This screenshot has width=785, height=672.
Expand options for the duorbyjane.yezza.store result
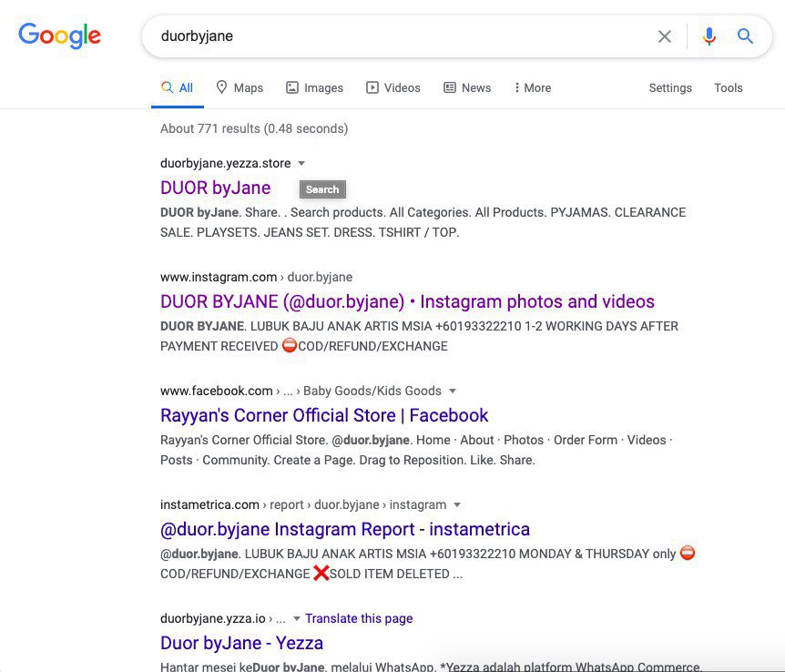301,163
